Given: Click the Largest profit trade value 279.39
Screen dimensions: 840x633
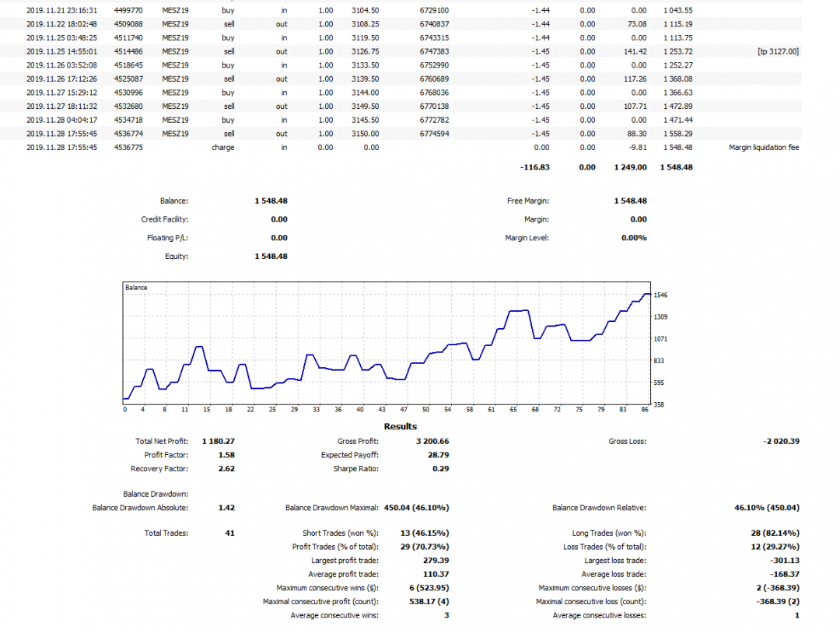Looking at the screenshot, I should point(435,561).
